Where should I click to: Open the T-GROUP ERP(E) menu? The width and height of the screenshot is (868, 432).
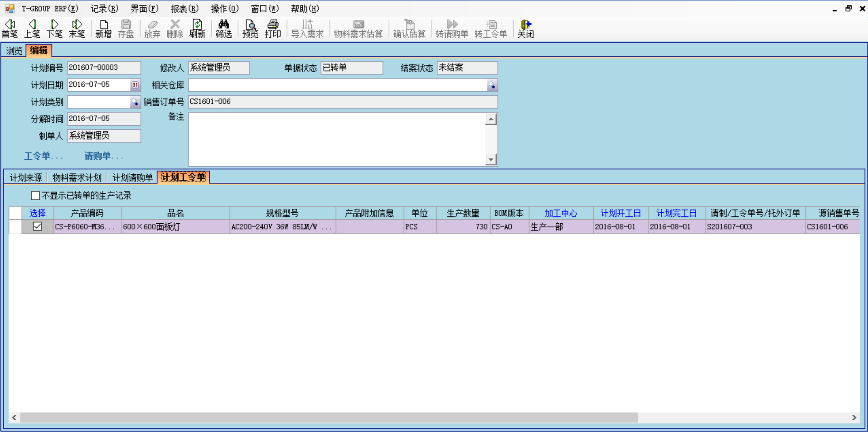coord(50,9)
